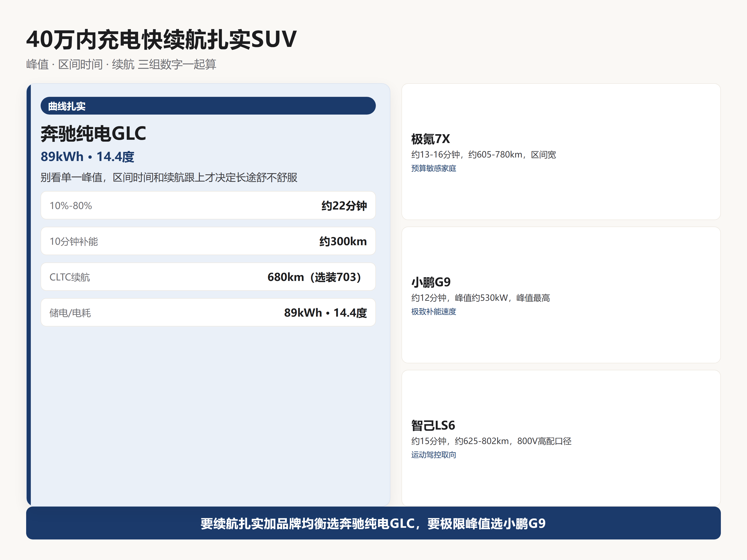Open the 极致补能速度 tag

434,311
